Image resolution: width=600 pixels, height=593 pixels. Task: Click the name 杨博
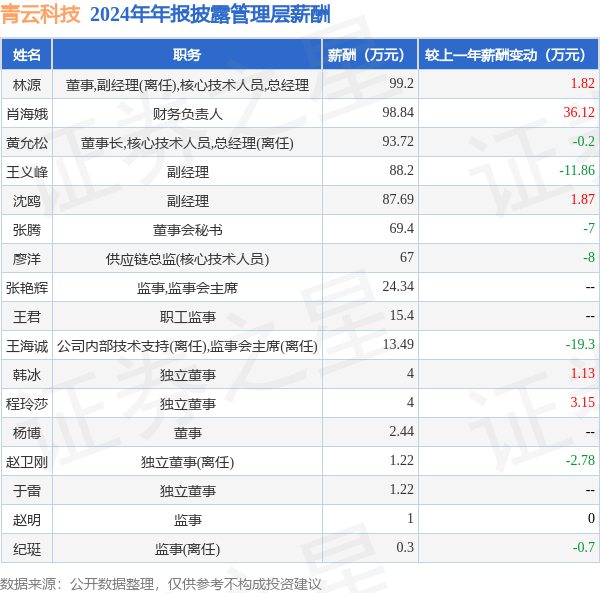pos(26,433)
